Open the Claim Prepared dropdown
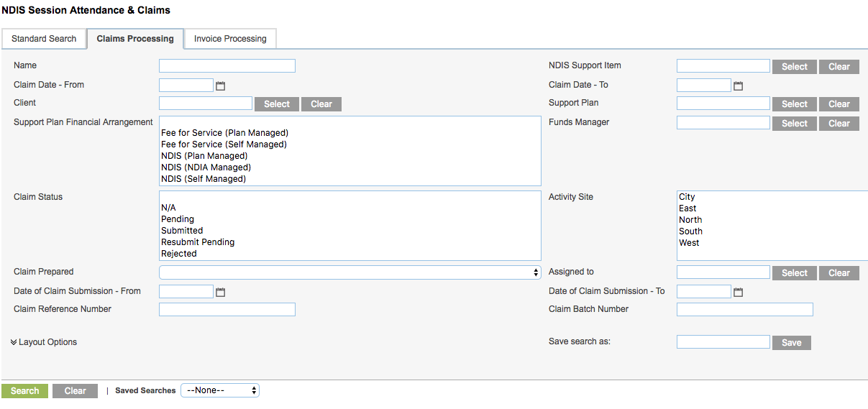Viewport: 868px width, 409px height. click(x=350, y=272)
